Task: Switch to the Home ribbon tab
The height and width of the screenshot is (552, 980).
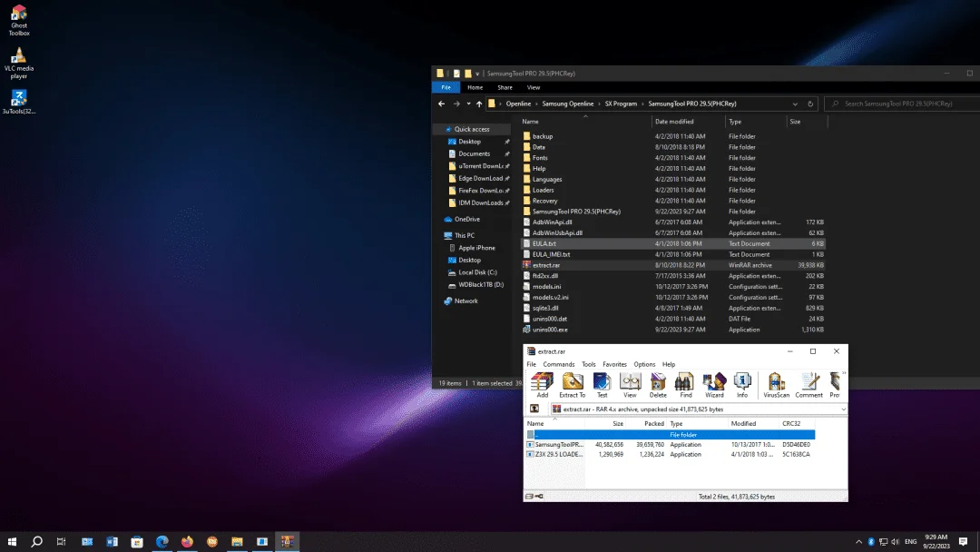Action: pyautogui.click(x=475, y=87)
